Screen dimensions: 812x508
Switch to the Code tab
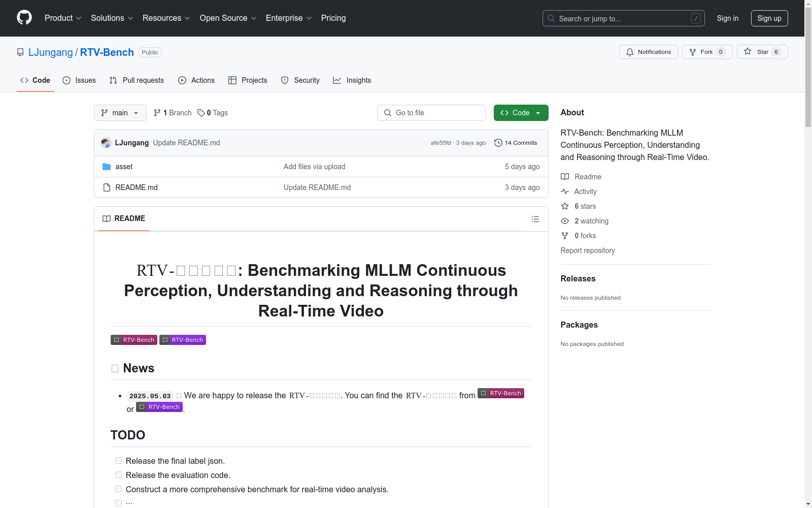[36, 80]
